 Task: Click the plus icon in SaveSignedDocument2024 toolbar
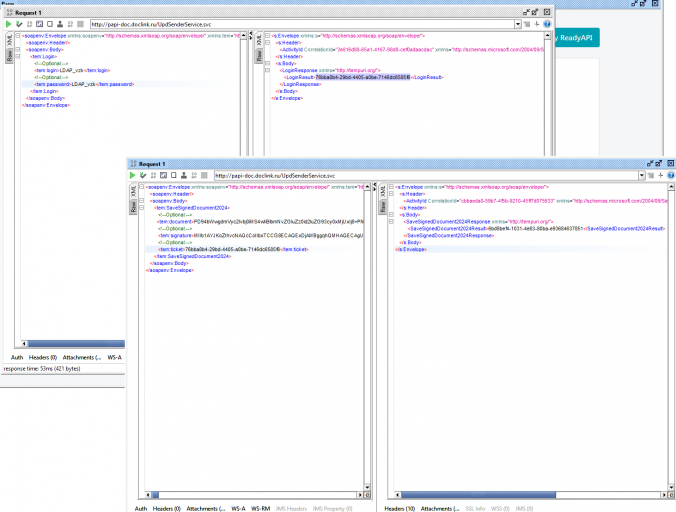[660, 175]
